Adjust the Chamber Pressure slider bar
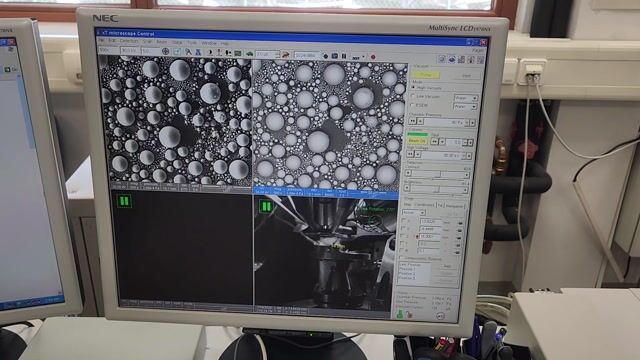The width and height of the screenshot is (640, 360). point(445,122)
